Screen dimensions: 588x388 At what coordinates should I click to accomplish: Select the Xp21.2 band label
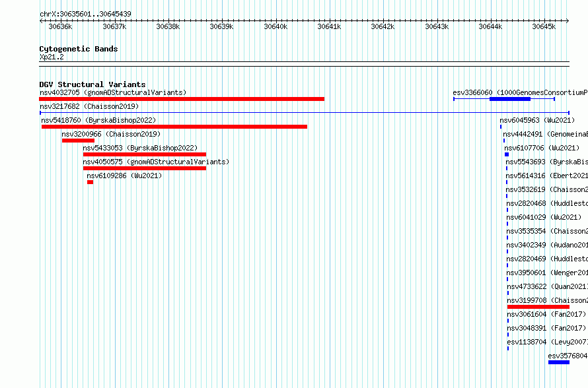(x=52, y=57)
